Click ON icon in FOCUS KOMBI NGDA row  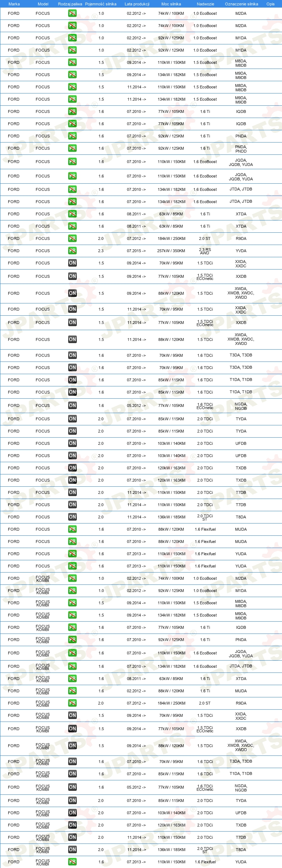tap(72, 787)
